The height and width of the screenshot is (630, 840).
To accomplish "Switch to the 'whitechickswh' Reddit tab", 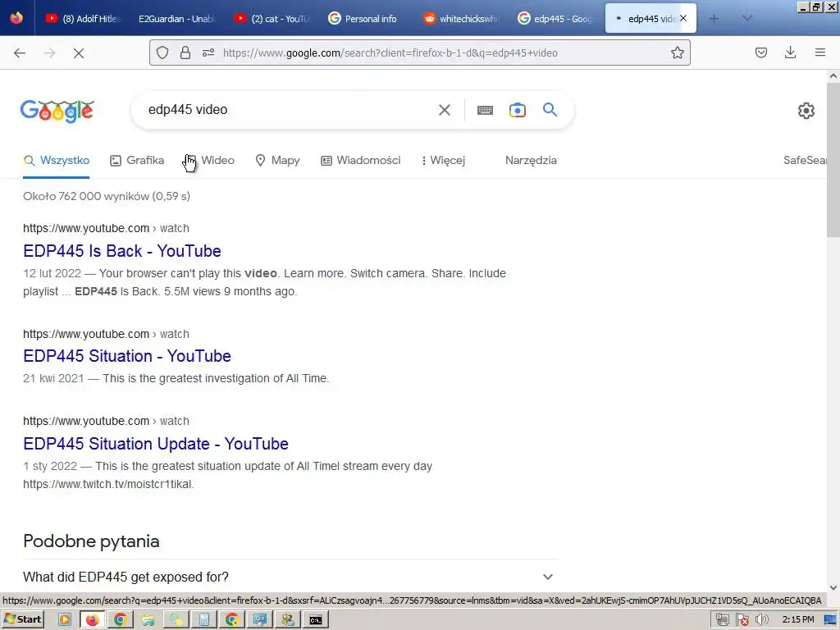I will click(x=462, y=18).
